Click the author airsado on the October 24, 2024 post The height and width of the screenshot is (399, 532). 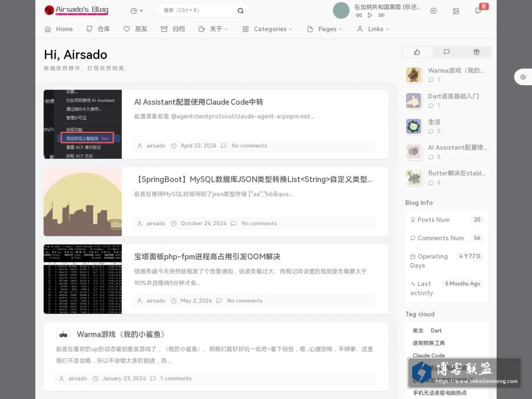tap(156, 223)
